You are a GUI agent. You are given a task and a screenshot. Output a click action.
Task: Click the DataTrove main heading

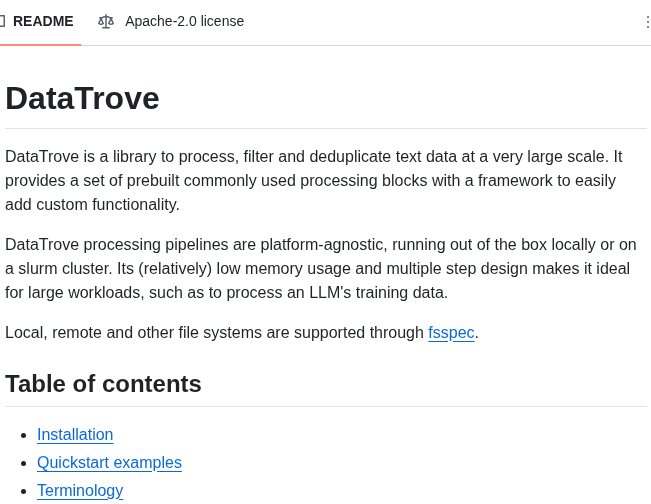coord(82,98)
